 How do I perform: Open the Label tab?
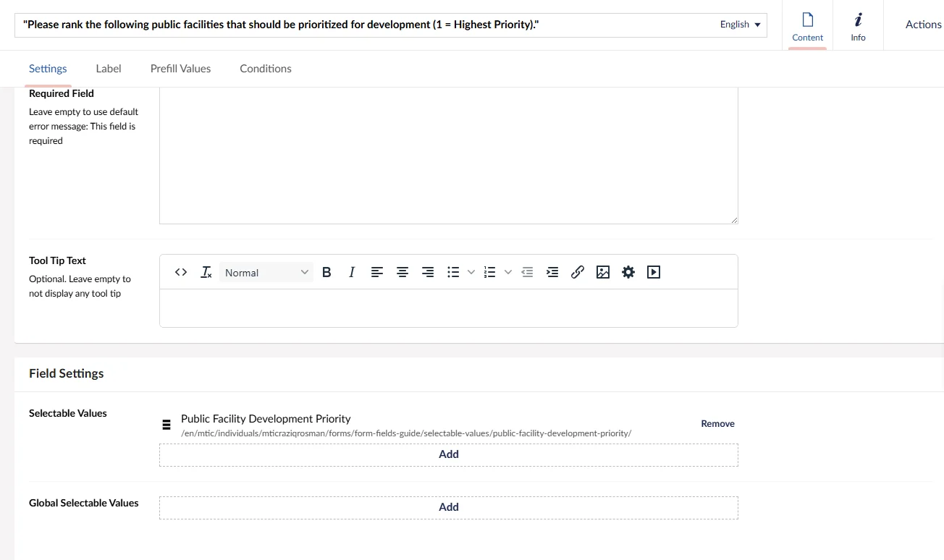[x=109, y=69]
